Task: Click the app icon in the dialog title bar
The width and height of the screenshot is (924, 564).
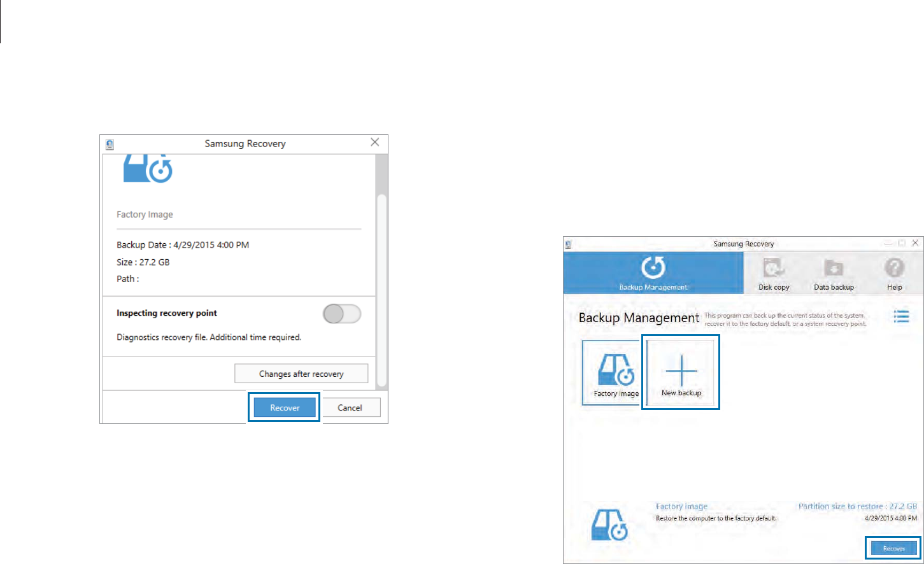Action: (x=110, y=145)
